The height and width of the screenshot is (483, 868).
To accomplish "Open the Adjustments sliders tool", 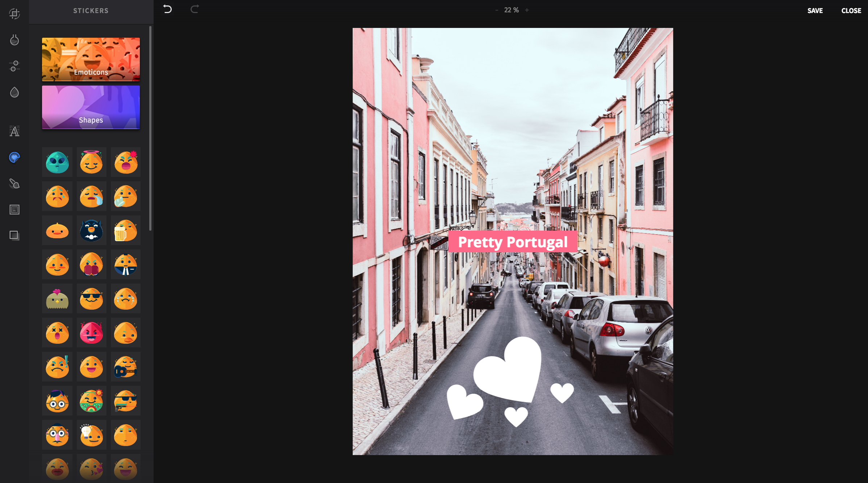I will [14, 66].
